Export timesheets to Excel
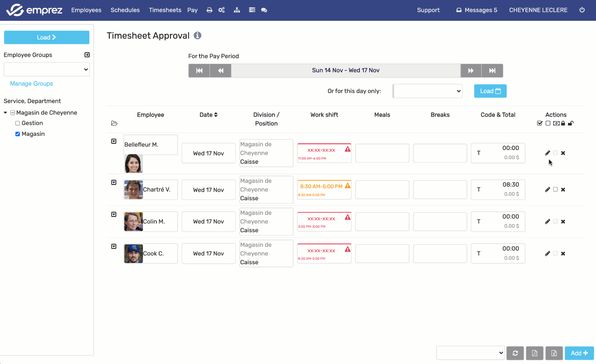596x364 pixels. coord(554,353)
